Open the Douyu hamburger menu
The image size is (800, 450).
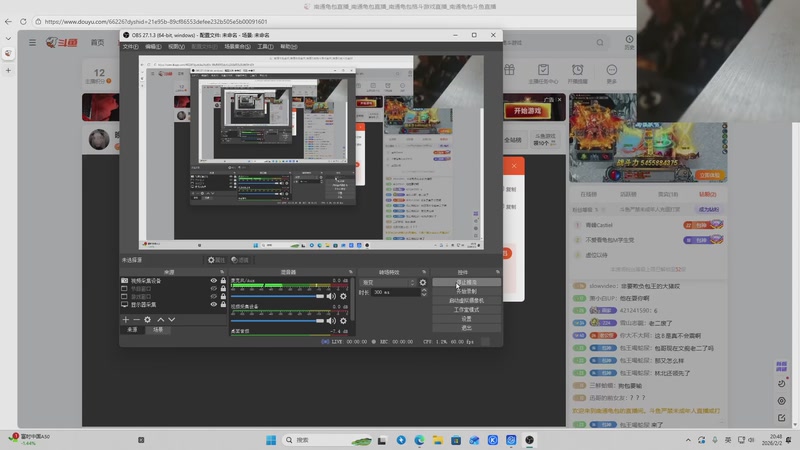click(32, 42)
